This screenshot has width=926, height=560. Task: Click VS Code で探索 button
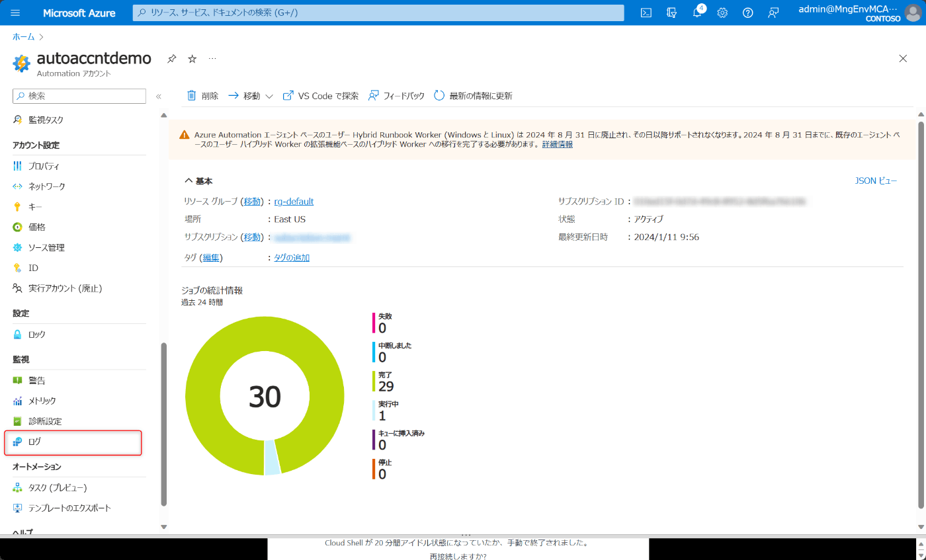tap(321, 96)
